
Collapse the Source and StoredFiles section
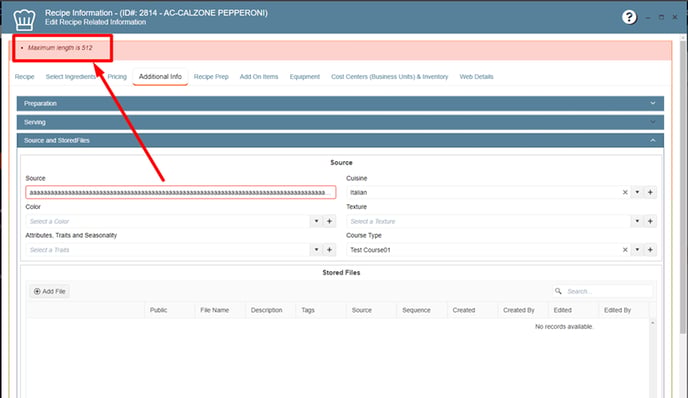340,140
